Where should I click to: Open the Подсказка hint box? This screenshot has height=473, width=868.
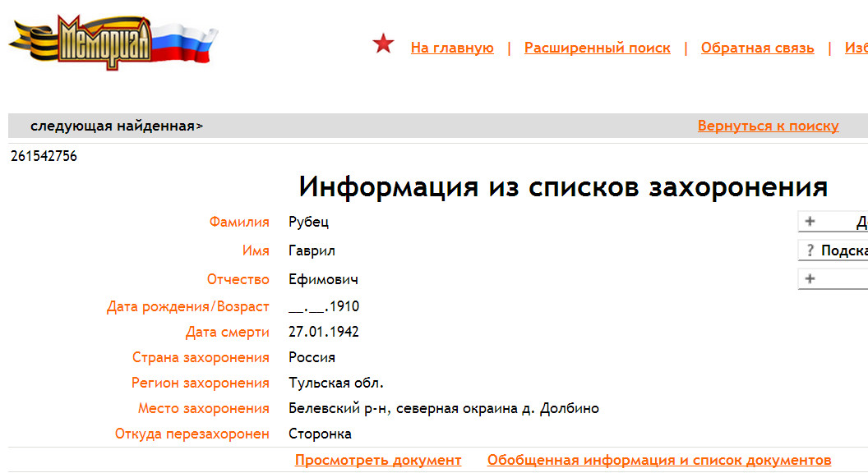click(843, 250)
